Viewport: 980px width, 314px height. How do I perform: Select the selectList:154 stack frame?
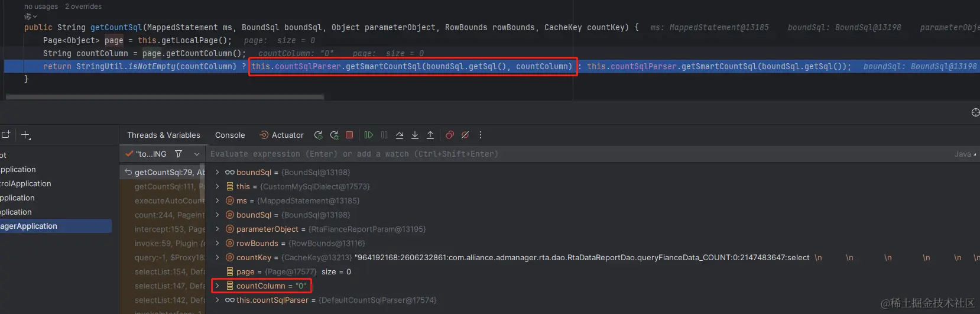(163, 271)
